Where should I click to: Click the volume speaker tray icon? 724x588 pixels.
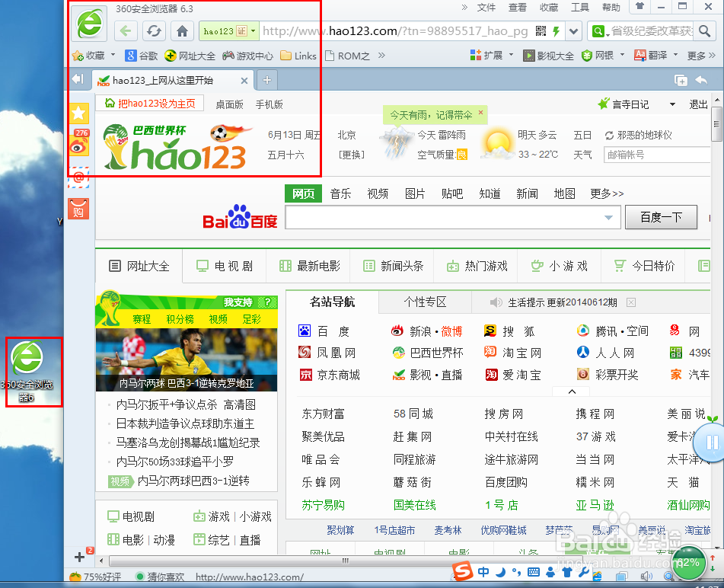coord(646,576)
